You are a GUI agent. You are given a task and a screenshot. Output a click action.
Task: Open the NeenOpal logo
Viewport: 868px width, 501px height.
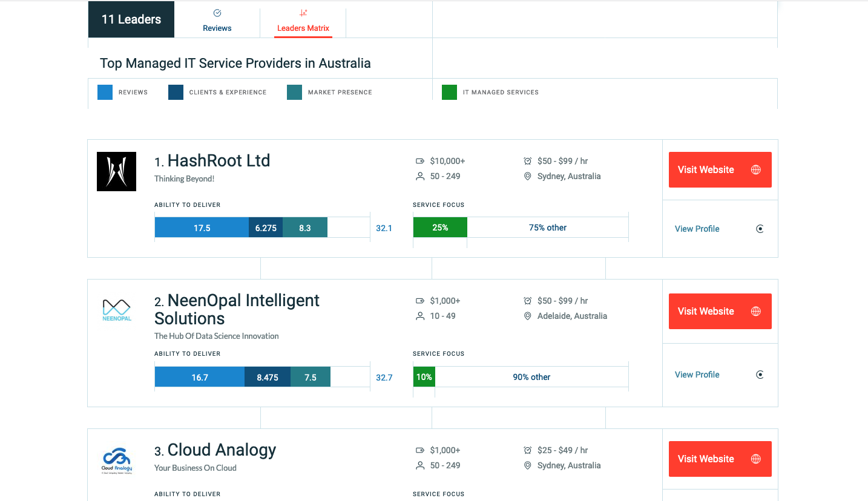click(x=116, y=310)
